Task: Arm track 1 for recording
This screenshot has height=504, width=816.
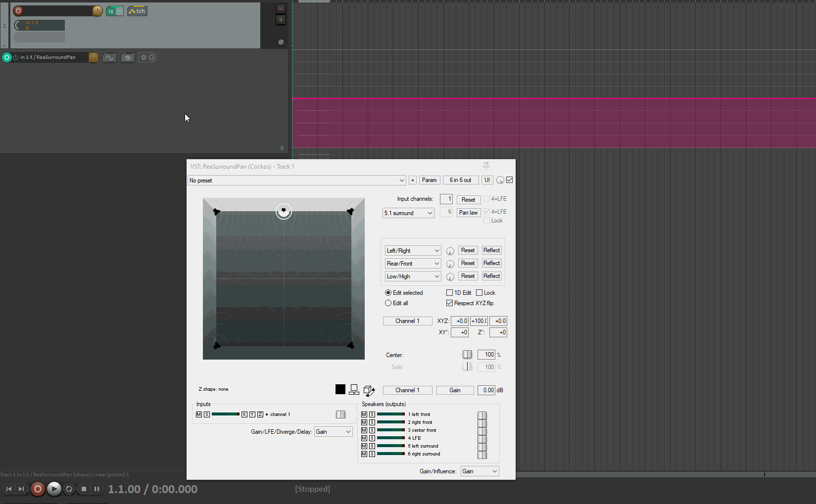Action: pos(18,11)
